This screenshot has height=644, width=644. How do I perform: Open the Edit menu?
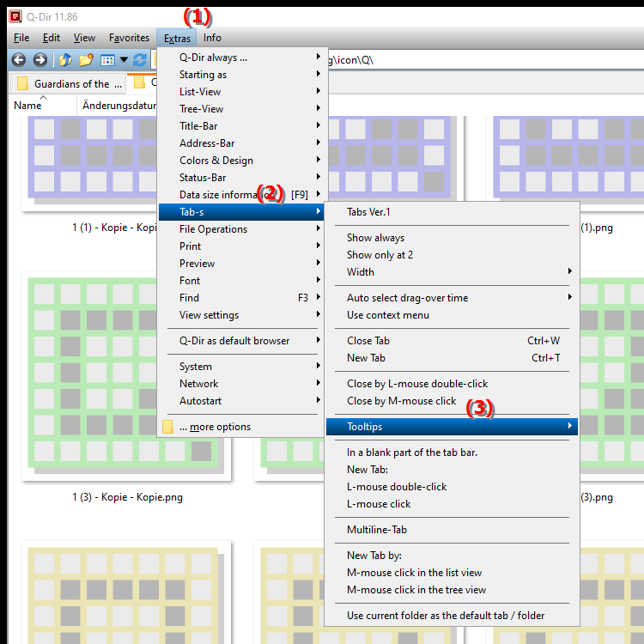coord(52,38)
